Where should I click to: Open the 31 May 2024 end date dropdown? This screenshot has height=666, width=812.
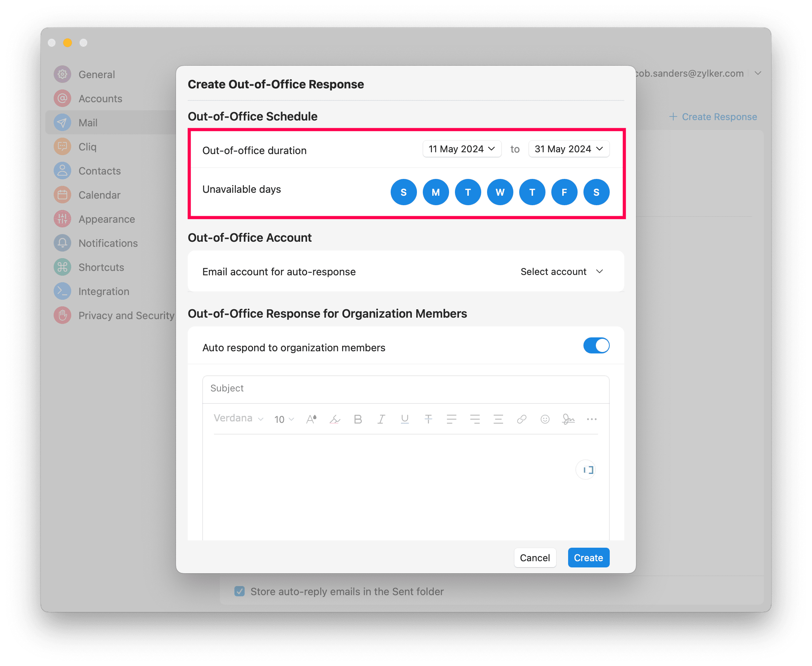569,149
